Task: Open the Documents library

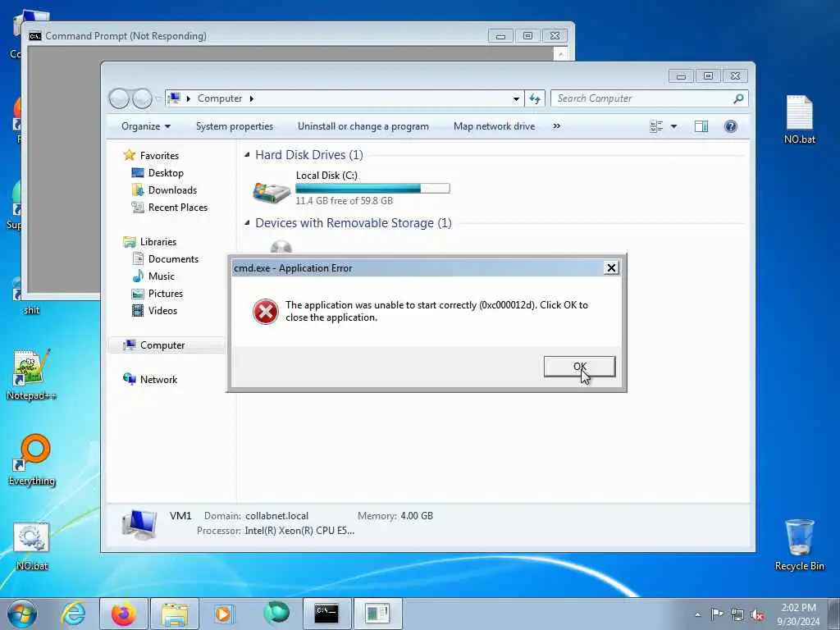Action: [173, 258]
